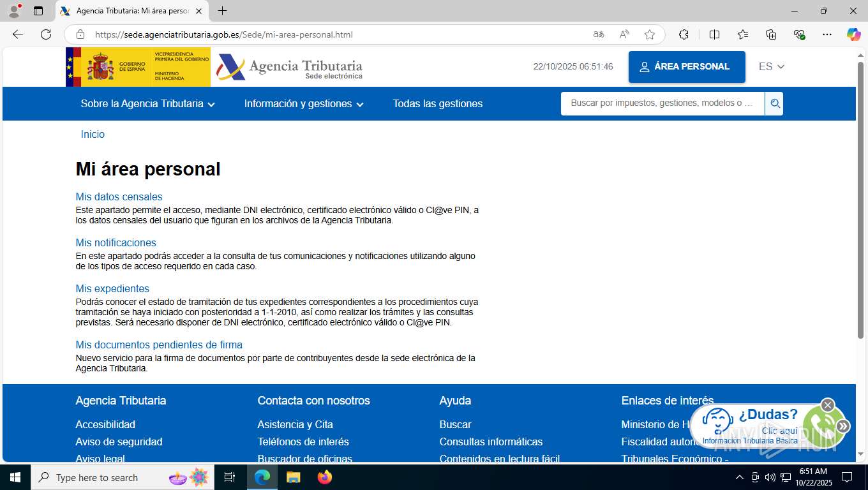View site information via the padlock icon

tap(80, 34)
